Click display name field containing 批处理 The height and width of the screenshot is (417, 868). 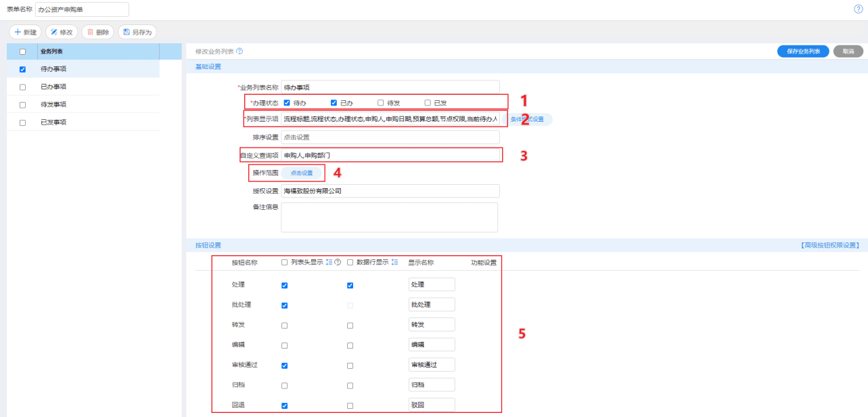pyautogui.click(x=432, y=305)
